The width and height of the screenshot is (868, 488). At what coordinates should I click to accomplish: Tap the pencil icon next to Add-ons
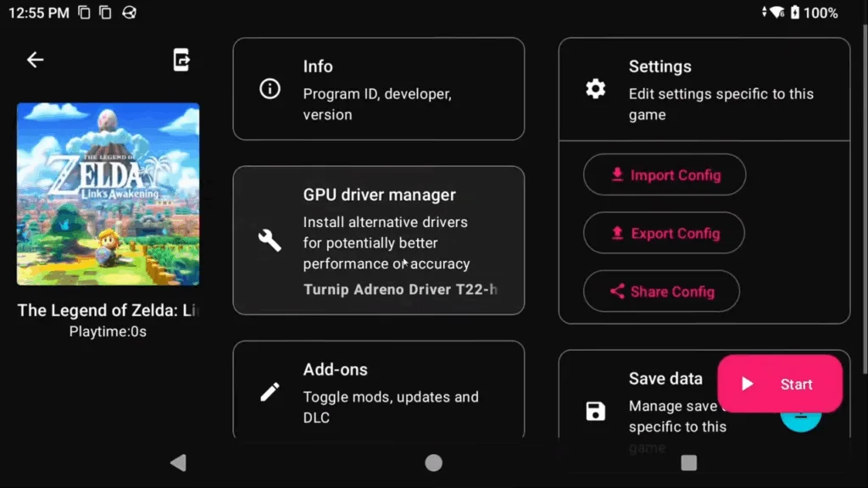point(270,391)
